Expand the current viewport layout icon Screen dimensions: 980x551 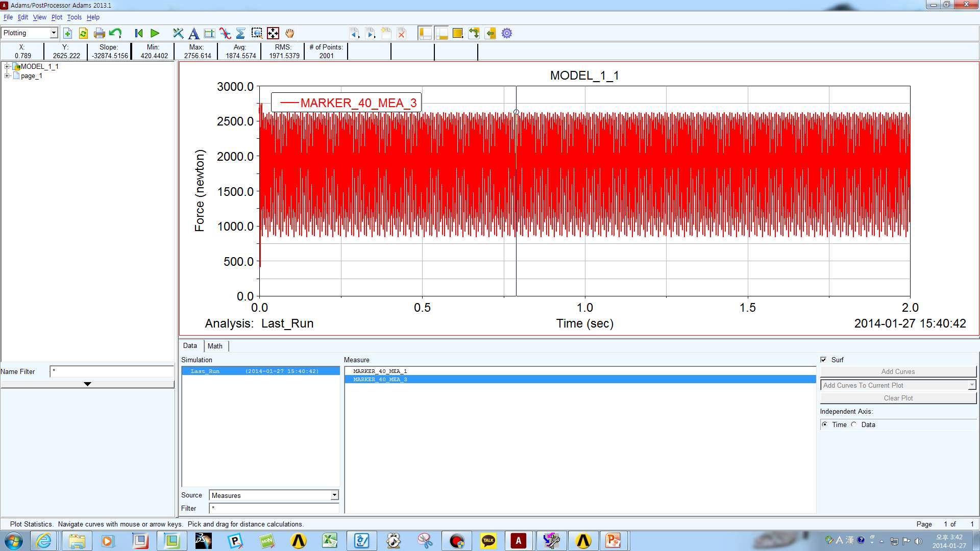474,34
